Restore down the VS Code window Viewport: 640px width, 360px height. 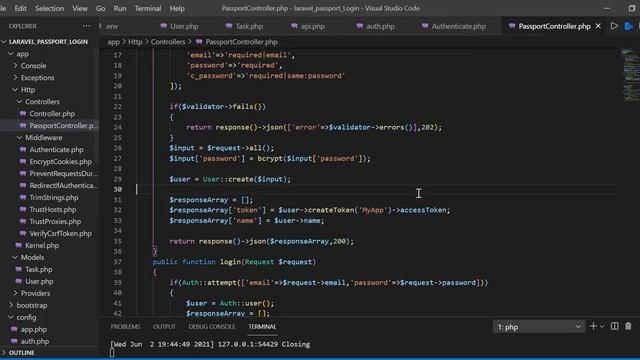tap(632, 8)
